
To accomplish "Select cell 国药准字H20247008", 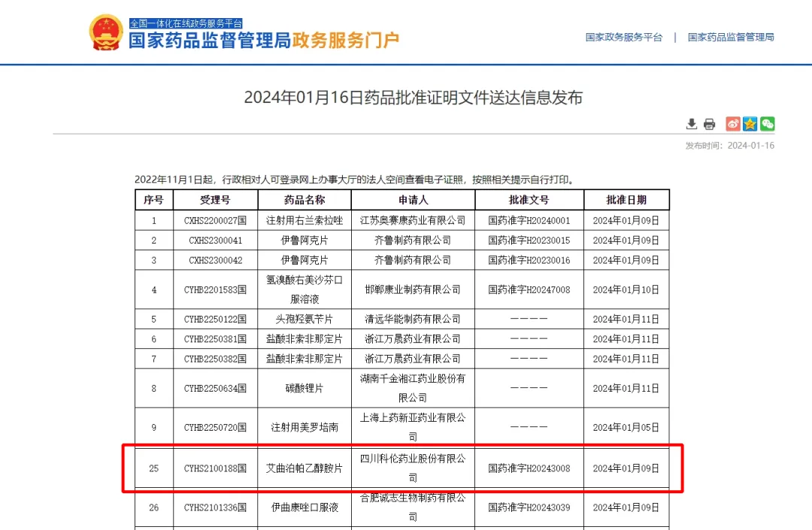I will [529, 290].
